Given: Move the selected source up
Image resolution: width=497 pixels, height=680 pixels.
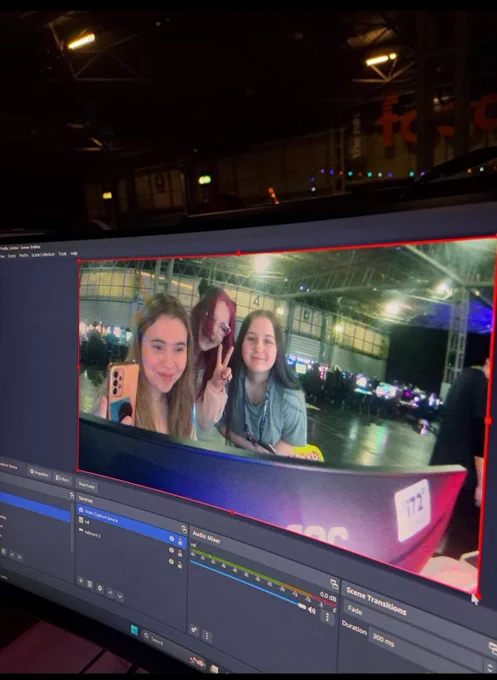Looking at the screenshot, I should (x=111, y=593).
